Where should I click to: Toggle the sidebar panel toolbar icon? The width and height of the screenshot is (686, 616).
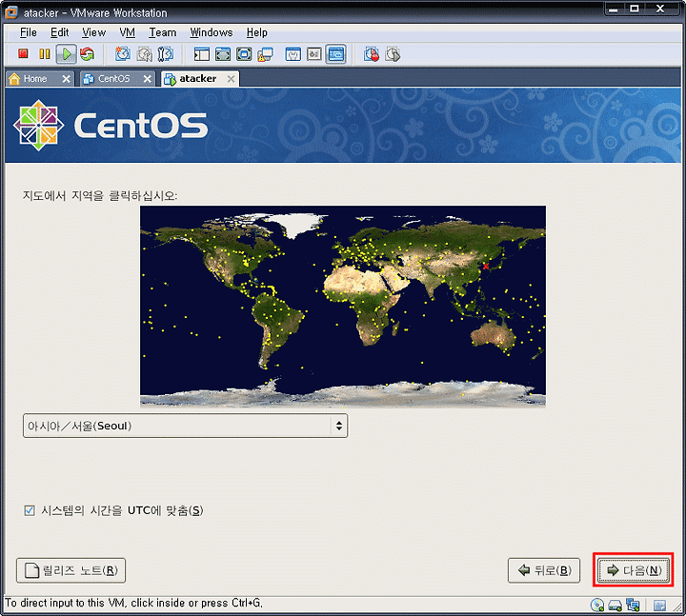(202, 54)
